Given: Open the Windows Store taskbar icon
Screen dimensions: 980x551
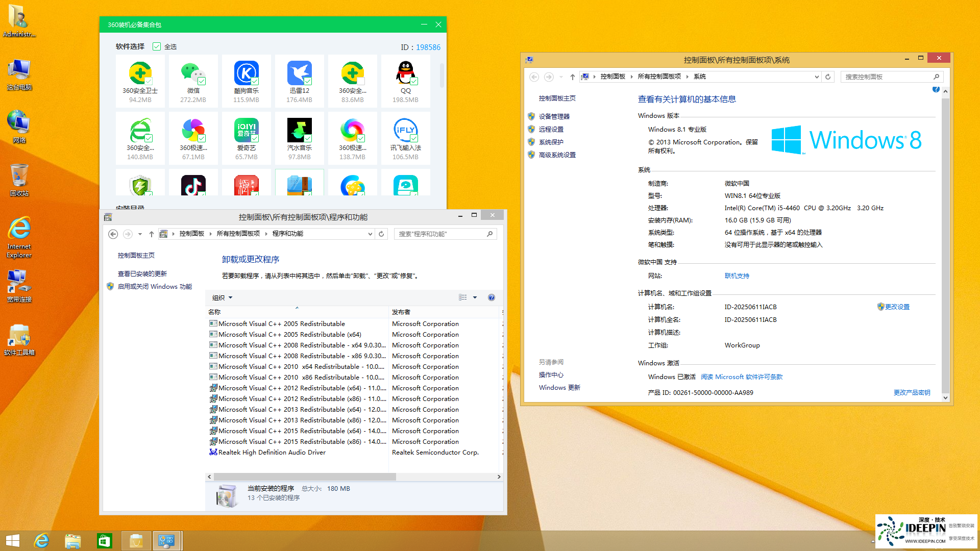Looking at the screenshot, I should [104, 541].
